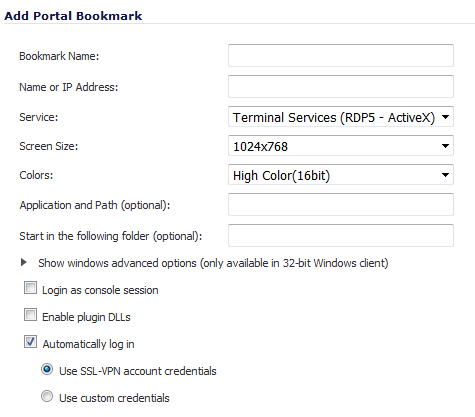This screenshot has width=475, height=417.
Task: Uncheck Automatically log in checkbox
Action: pyautogui.click(x=30, y=342)
